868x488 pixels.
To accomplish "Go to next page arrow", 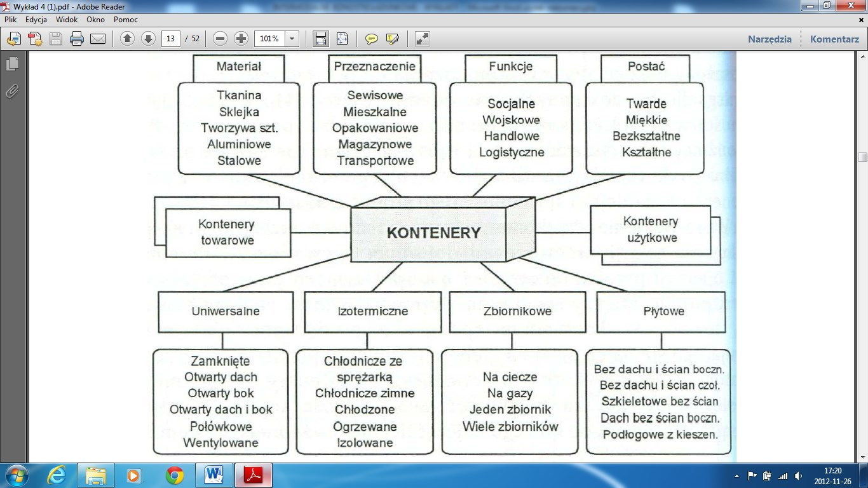I will click(x=148, y=39).
